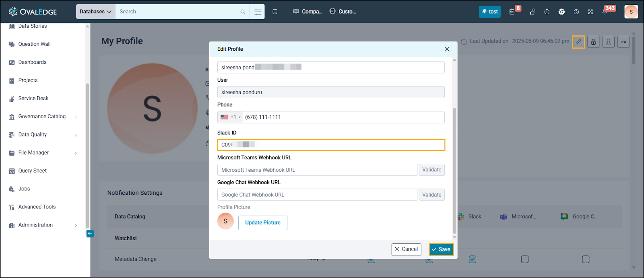
Task: Open the Databases search scope dropdown
Action: tap(95, 12)
